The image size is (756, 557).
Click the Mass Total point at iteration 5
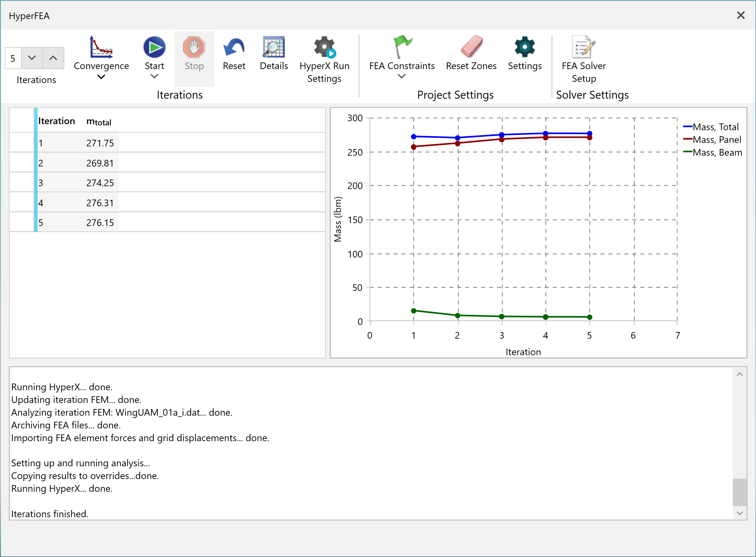tap(590, 133)
